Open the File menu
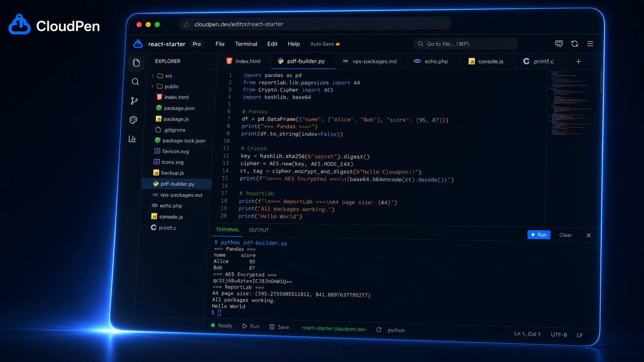Image resolution: width=644 pixels, height=362 pixels. pyautogui.click(x=220, y=44)
